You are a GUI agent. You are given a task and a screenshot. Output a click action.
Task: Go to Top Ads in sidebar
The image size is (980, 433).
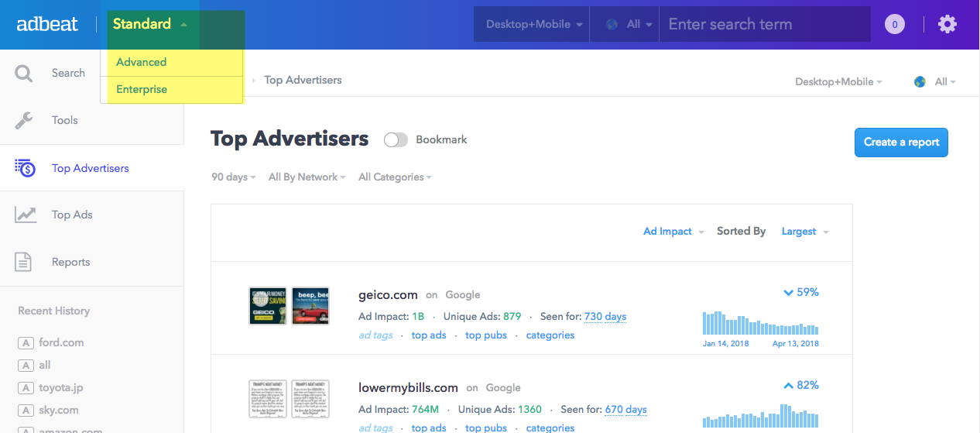(72, 215)
